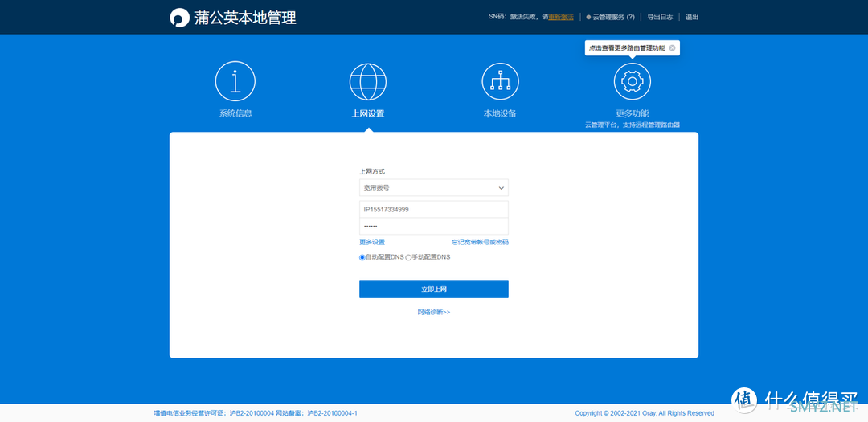This screenshot has width=868, height=422.
Task: Select 自动配置DNS radio button
Action: (362, 257)
